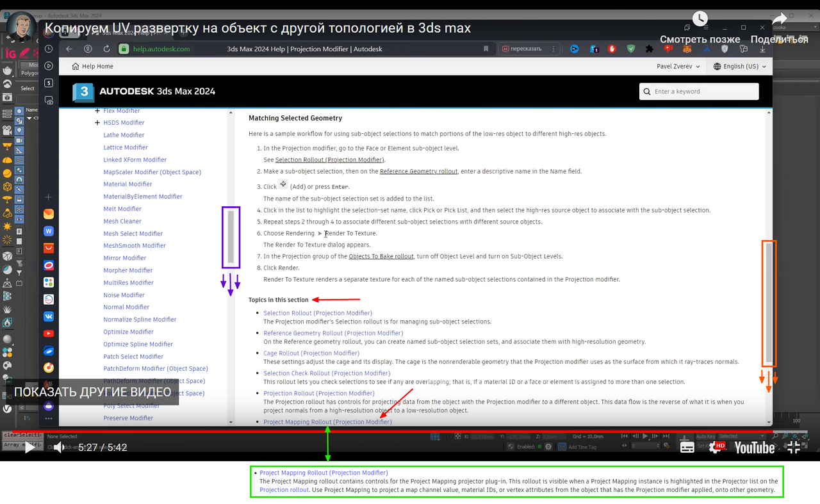Viewport: 820px width, 504px height.
Task: Open the video on YouTube logo
Action: [754, 448]
